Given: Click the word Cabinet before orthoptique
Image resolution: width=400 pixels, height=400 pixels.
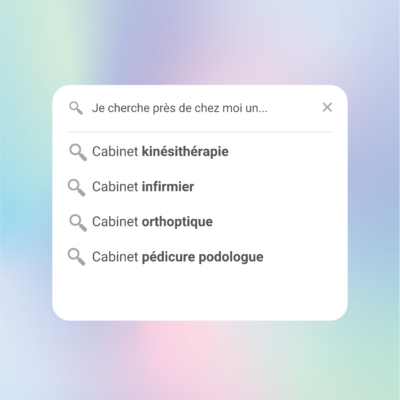Looking at the screenshot, I should click(x=115, y=222).
